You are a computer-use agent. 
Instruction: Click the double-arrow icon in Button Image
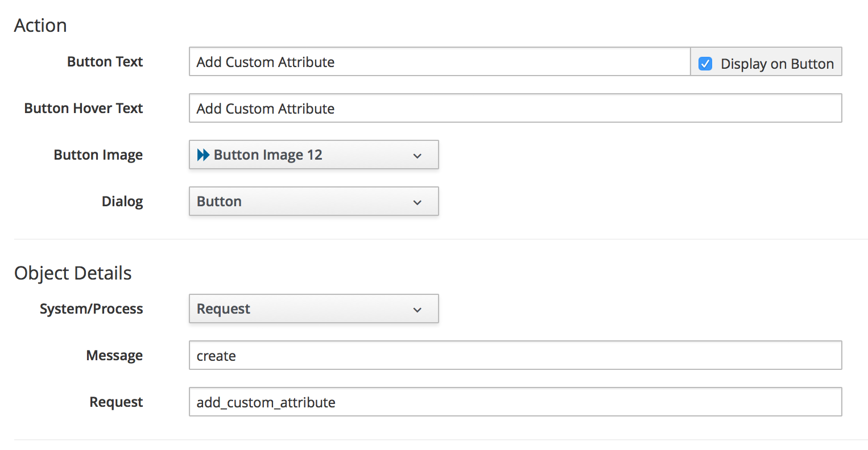(203, 155)
